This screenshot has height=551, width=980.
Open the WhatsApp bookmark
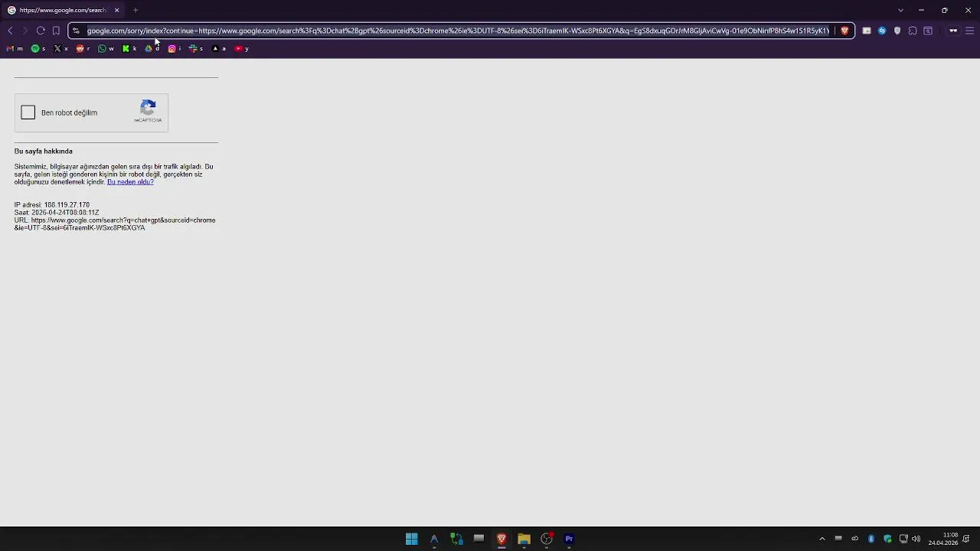point(106,48)
